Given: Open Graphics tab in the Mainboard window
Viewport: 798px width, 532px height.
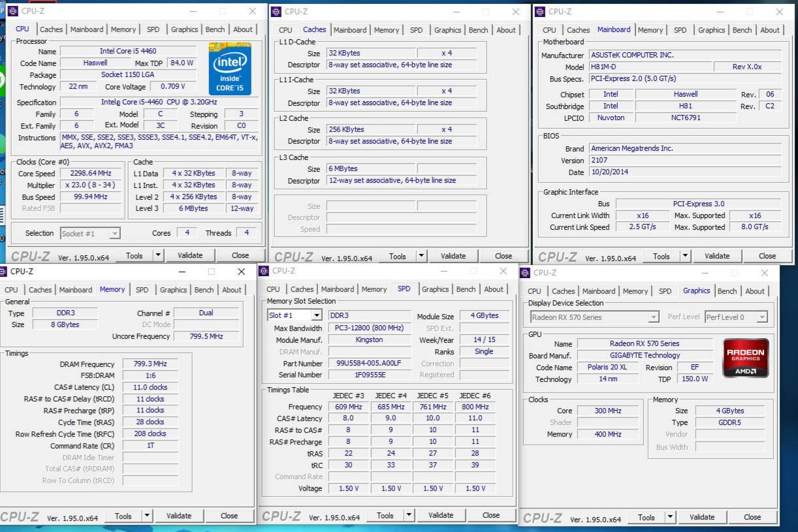Looking at the screenshot, I should tap(711, 30).
